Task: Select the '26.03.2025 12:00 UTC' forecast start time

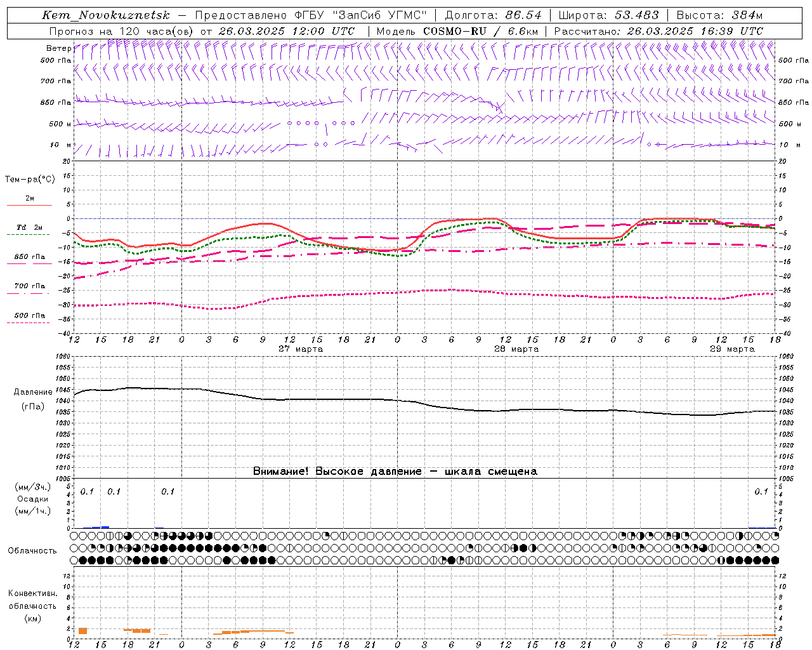Action: [x=287, y=31]
